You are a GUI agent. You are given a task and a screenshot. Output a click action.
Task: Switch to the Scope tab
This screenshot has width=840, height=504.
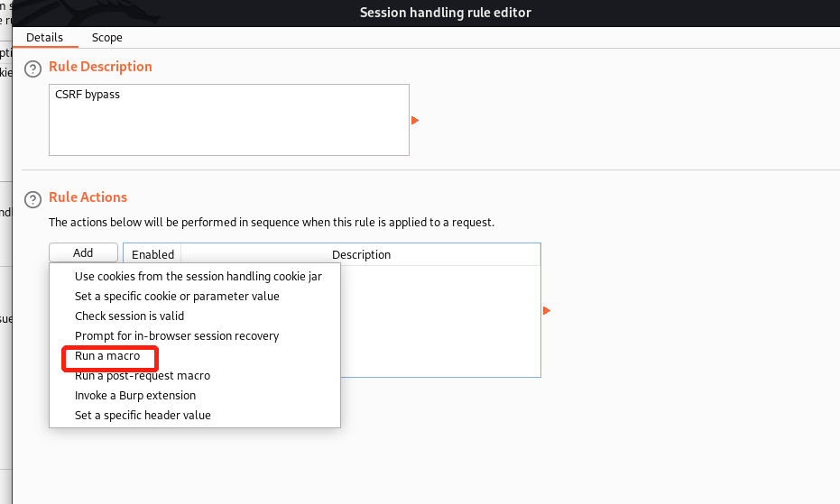106,38
